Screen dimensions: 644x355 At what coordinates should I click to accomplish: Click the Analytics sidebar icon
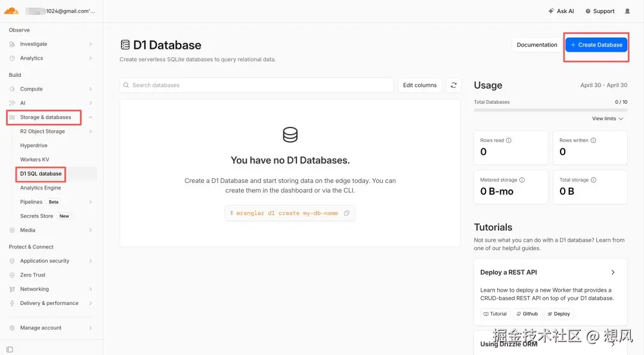click(x=12, y=58)
